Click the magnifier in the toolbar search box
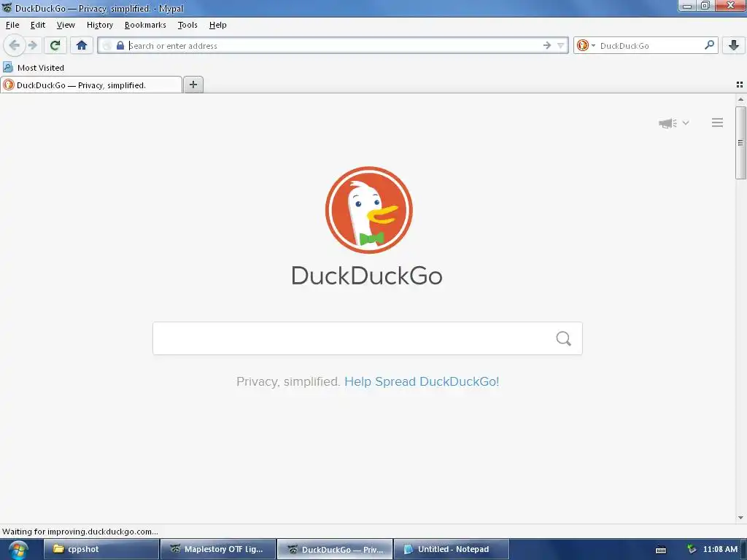Image resolution: width=747 pixels, height=560 pixels. click(709, 45)
